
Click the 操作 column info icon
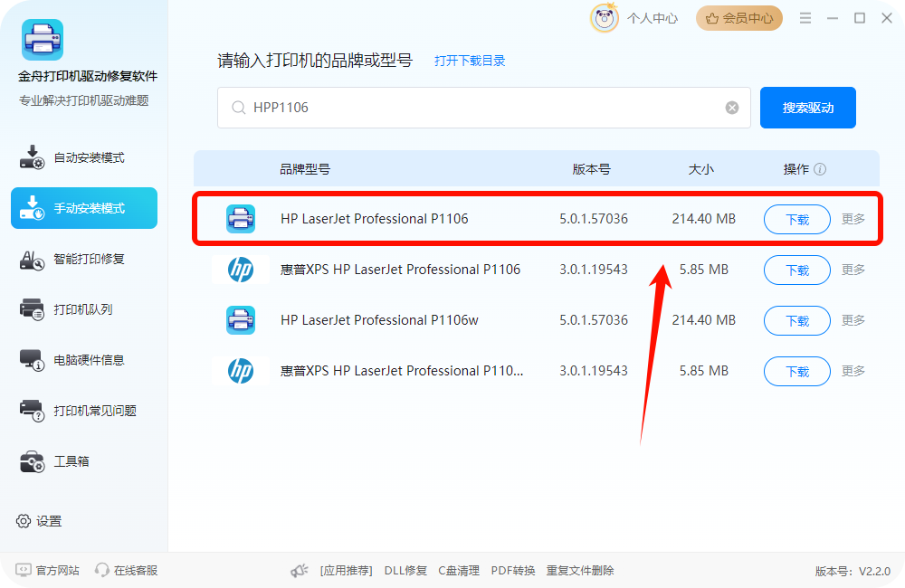[820, 169]
